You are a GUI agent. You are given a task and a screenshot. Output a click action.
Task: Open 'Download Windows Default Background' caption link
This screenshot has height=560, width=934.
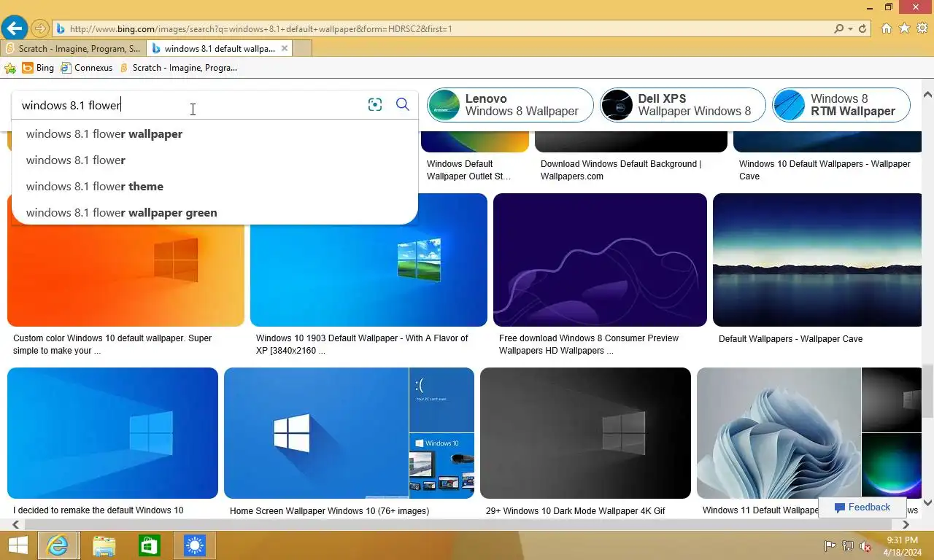(x=621, y=170)
